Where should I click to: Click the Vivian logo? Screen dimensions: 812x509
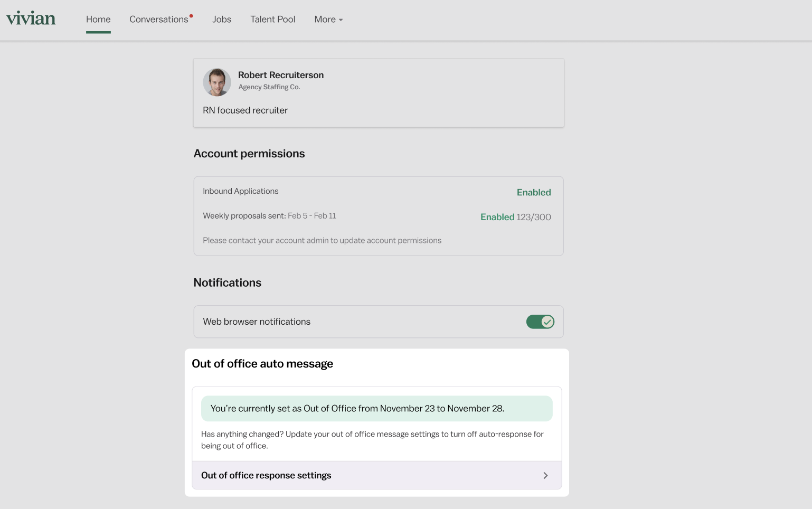pos(31,18)
